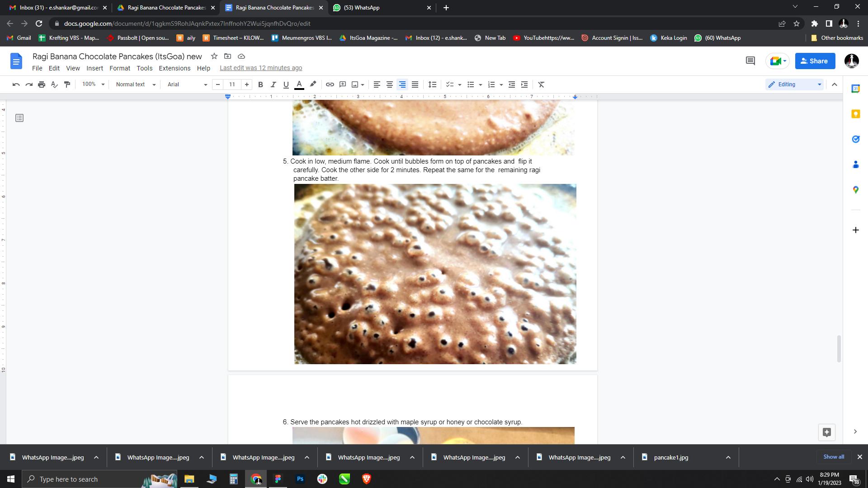Click the paint format tool
This screenshot has height=488, width=868.
pos(67,84)
